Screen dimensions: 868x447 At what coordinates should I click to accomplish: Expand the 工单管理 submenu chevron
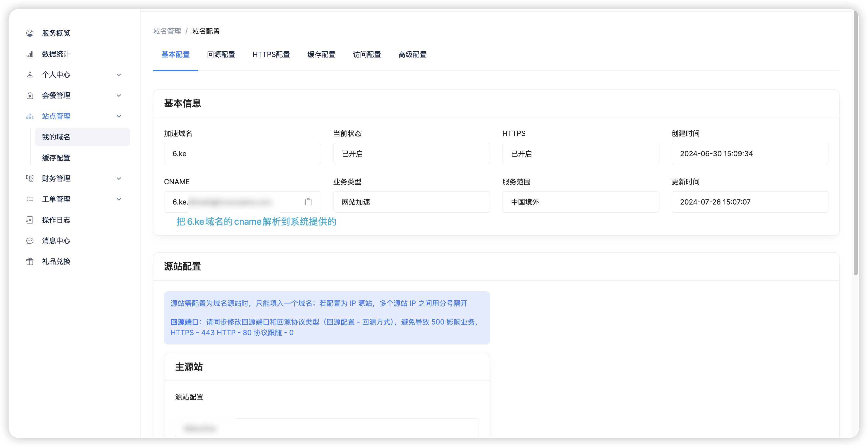pos(119,199)
